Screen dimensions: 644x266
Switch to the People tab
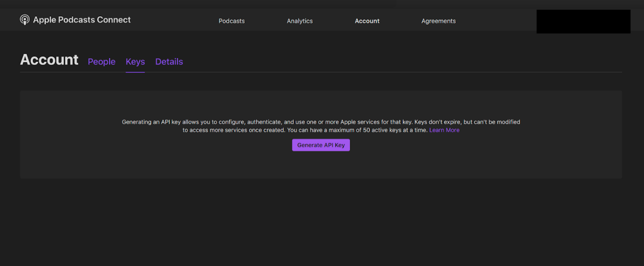[x=102, y=62]
